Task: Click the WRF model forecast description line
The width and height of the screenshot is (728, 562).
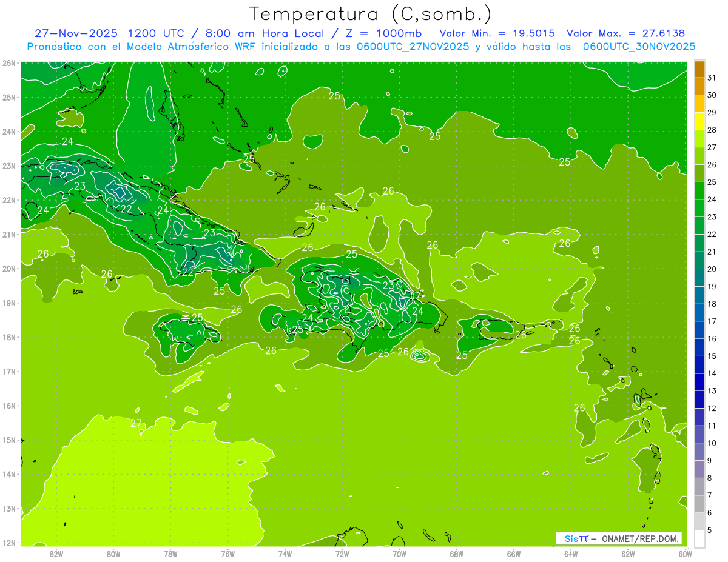Action: 361,47
